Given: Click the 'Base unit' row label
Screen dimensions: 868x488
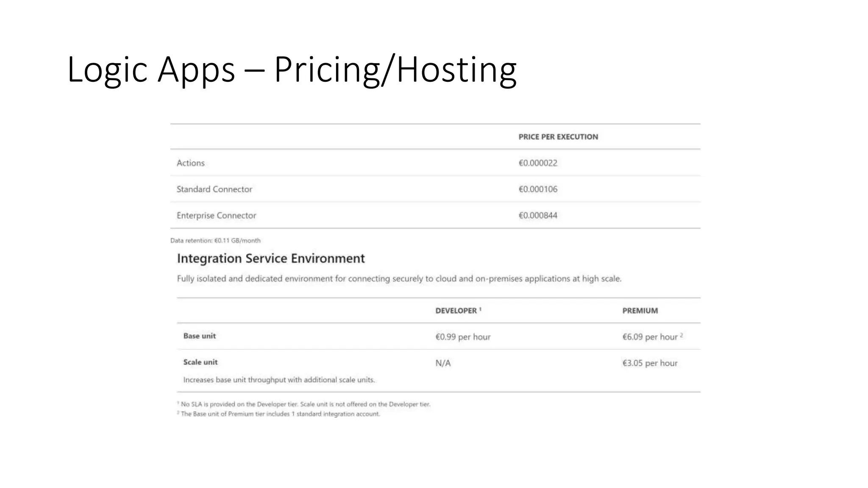Looking at the screenshot, I should tap(200, 336).
